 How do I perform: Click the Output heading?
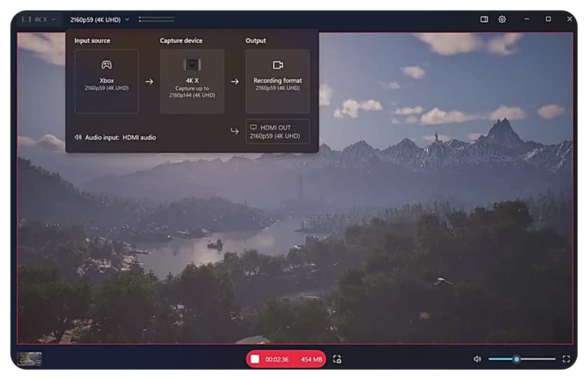pyautogui.click(x=256, y=41)
